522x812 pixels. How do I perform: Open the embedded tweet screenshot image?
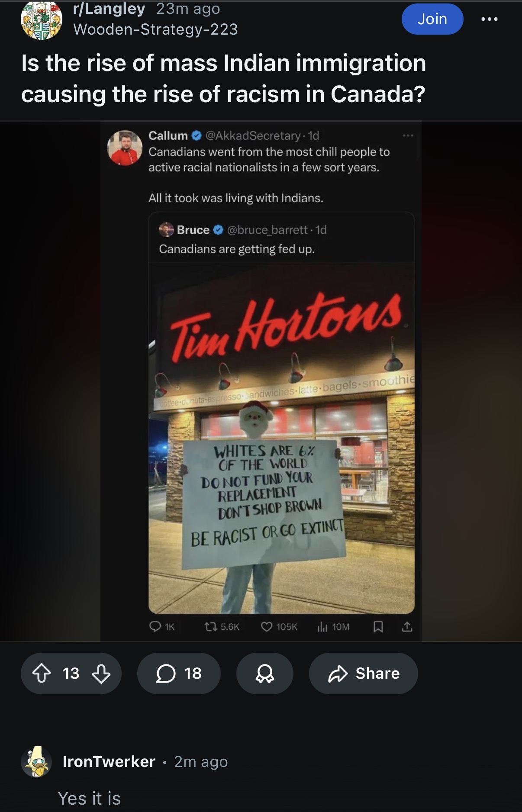point(261,381)
